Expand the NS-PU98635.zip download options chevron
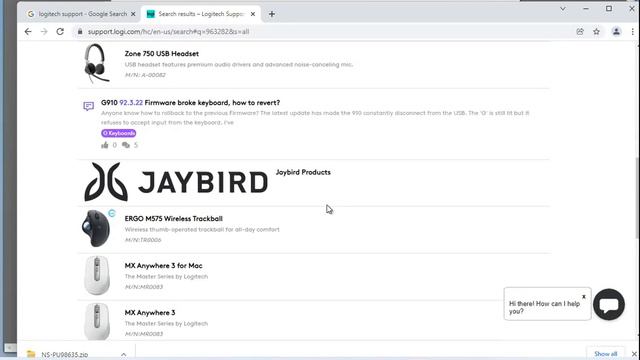640x360 pixels. click(x=123, y=354)
